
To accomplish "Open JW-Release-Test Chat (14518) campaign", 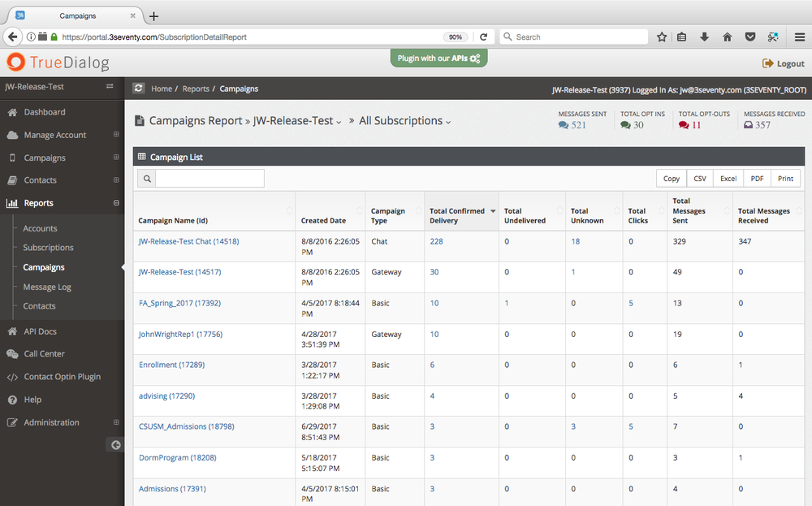I will click(188, 241).
